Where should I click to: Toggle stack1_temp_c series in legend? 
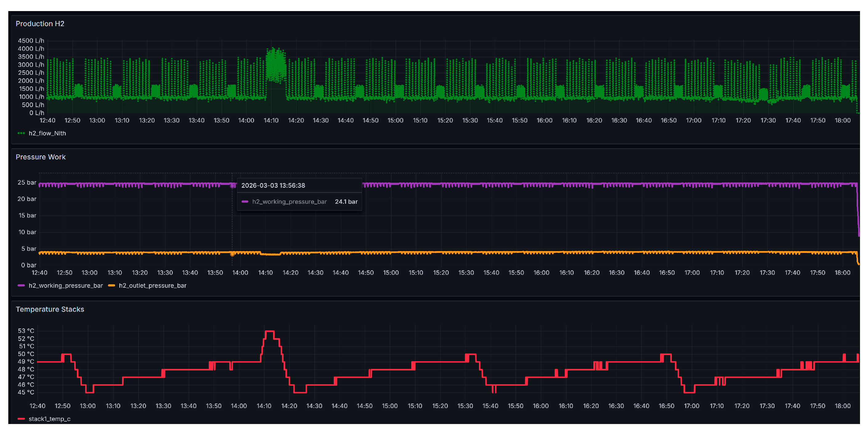pos(50,419)
